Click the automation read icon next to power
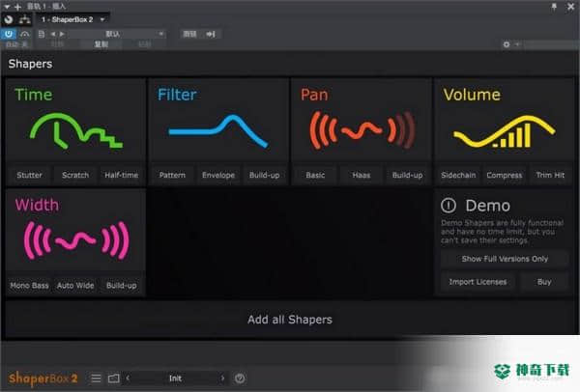 tap(25, 34)
